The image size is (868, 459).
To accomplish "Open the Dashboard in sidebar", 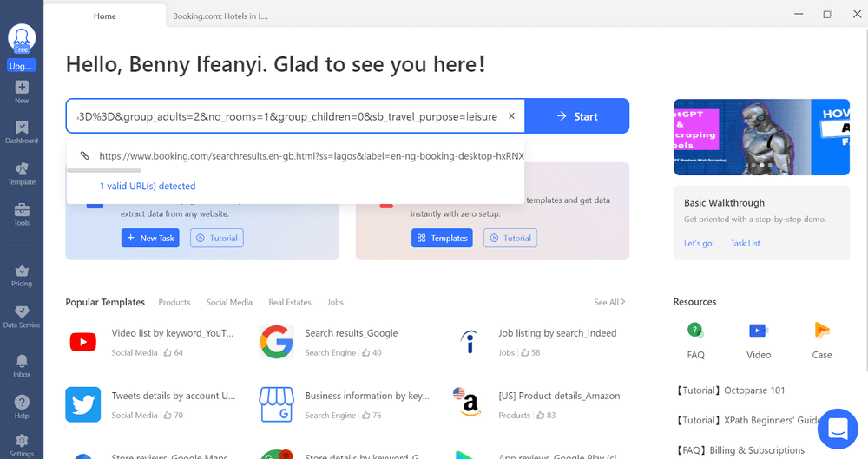I will (x=22, y=133).
